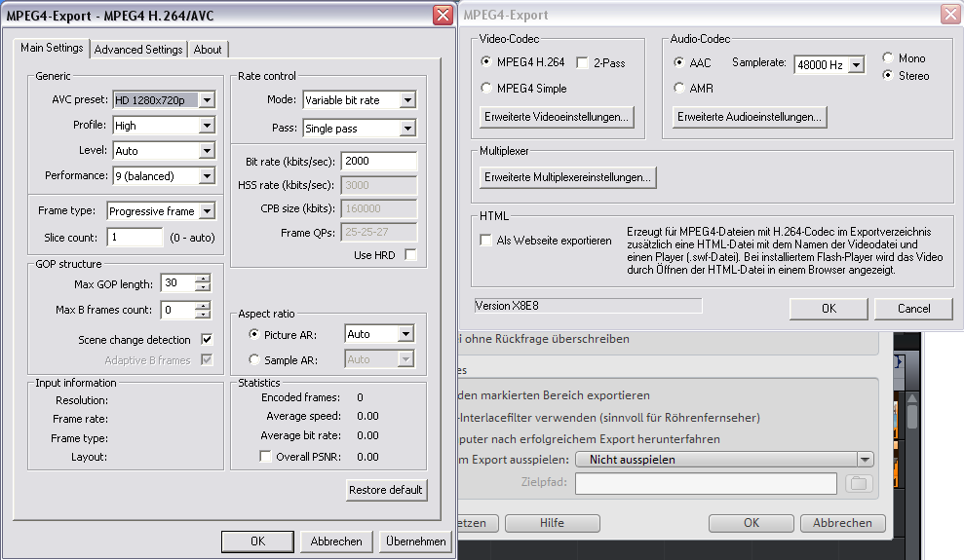The width and height of the screenshot is (964, 560).
Task: Switch to the Advanced Settings tab
Action: [138, 50]
